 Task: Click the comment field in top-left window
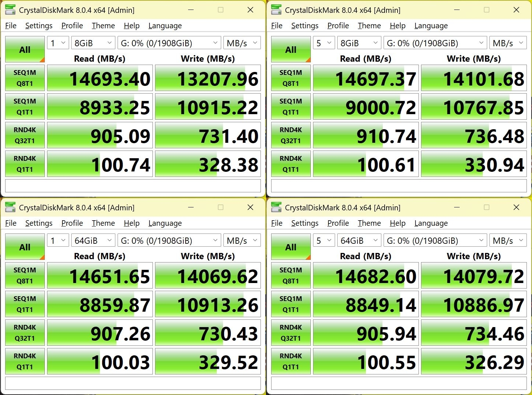coord(133,186)
